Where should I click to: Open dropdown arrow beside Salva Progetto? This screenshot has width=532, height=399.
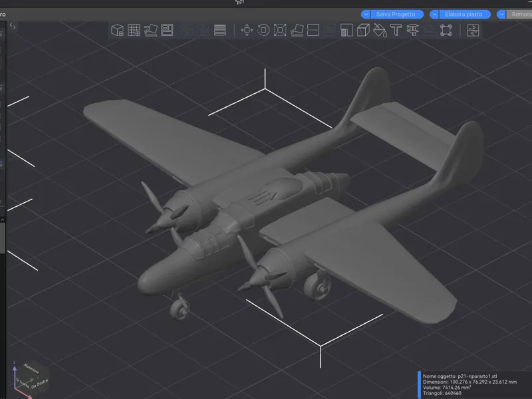[x=366, y=14]
